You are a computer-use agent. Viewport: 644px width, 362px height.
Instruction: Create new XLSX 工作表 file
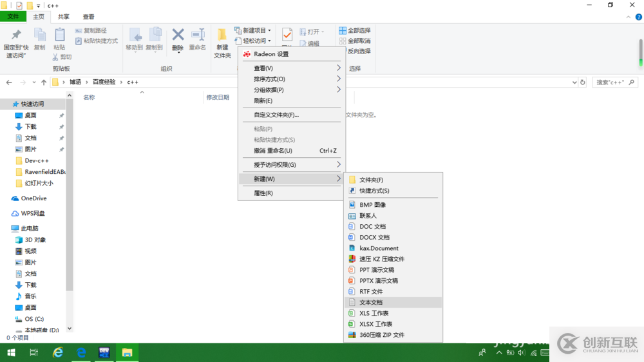pyautogui.click(x=393, y=324)
